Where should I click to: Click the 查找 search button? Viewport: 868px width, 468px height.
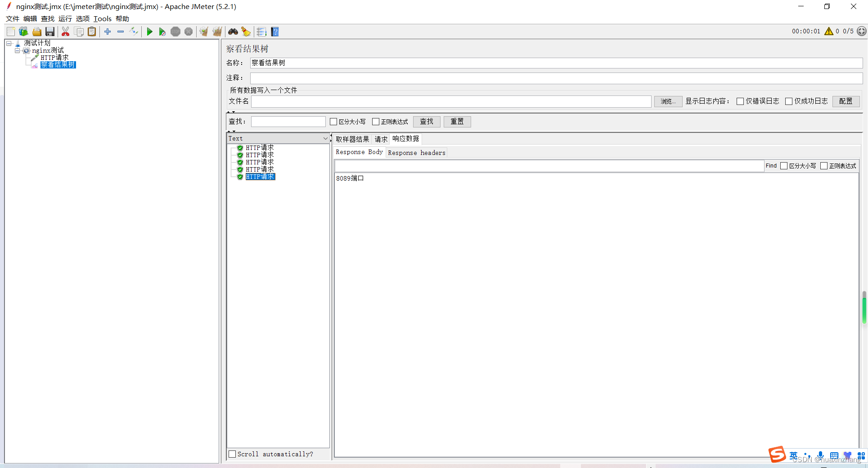point(427,122)
